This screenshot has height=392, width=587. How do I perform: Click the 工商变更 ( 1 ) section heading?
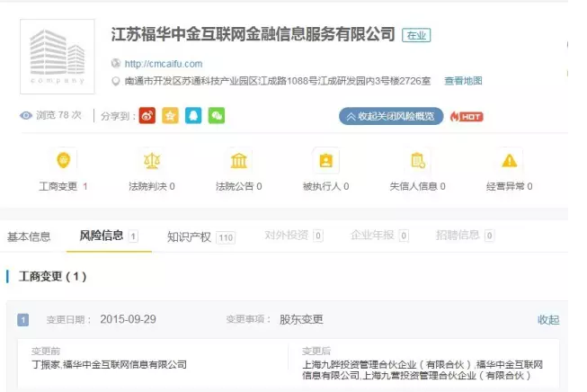53,277
